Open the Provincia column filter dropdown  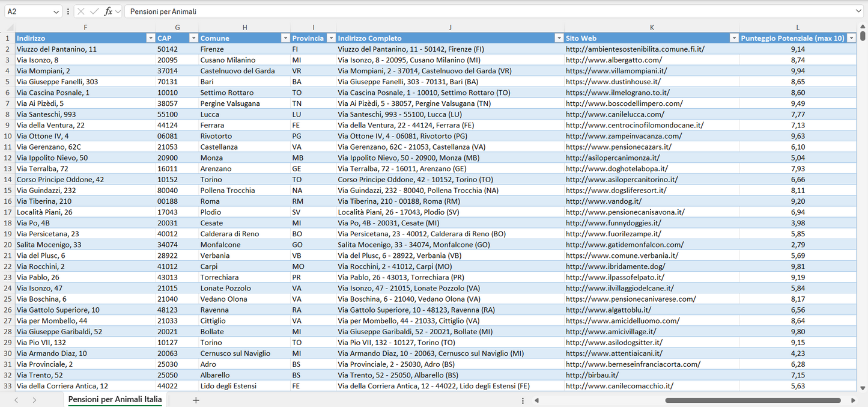(330, 38)
